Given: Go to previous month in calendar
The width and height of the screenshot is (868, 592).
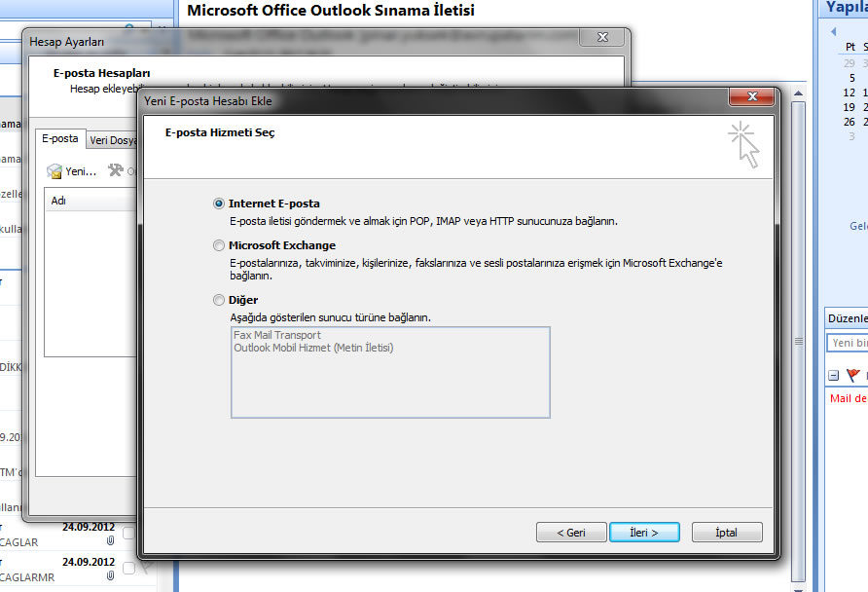Looking at the screenshot, I should click(x=833, y=31).
